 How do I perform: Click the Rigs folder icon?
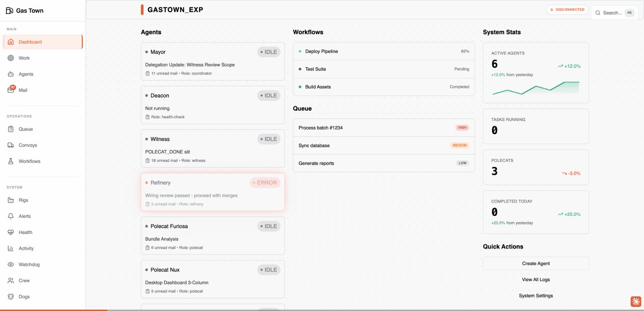tap(11, 200)
